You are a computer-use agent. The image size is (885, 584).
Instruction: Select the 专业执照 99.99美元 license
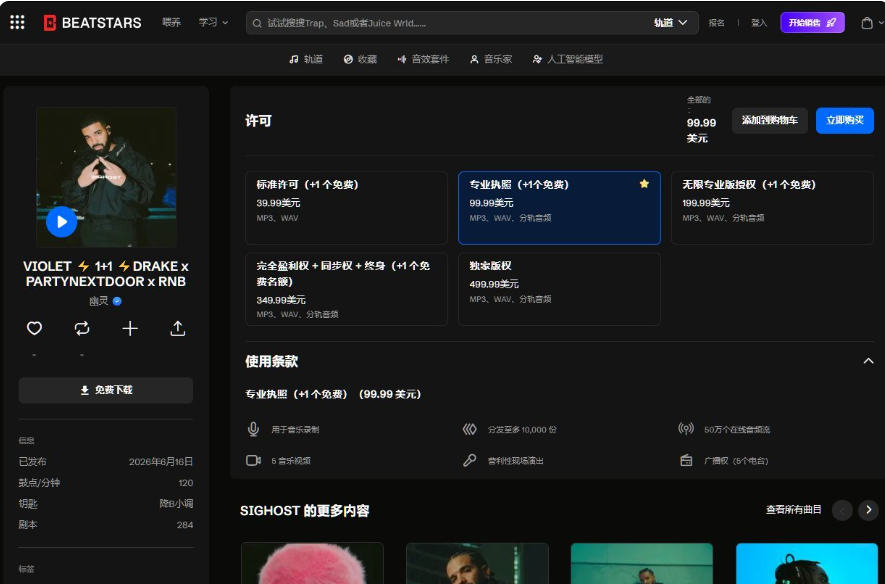559,208
